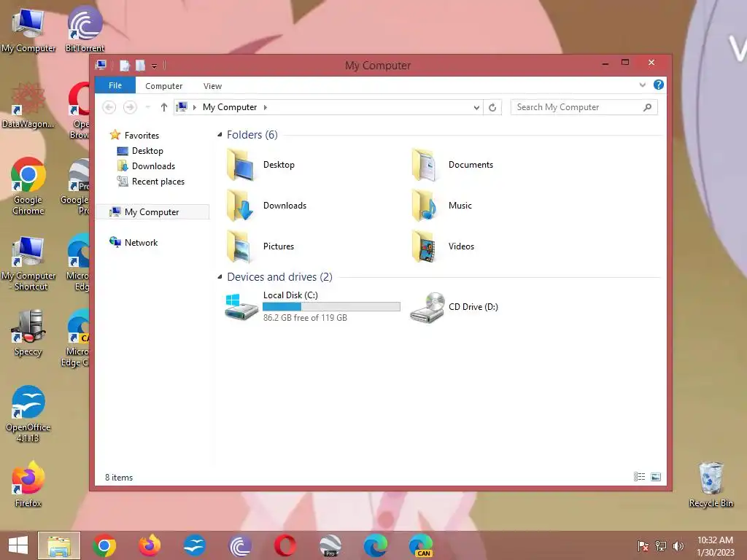Select My Computer in navigation pane
The image size is (747, 560).
click(152, 212)
